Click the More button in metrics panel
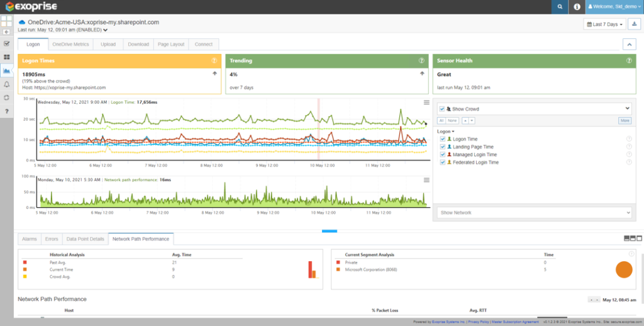This screenshot has height=326, width=644. (x=625, y=120)
